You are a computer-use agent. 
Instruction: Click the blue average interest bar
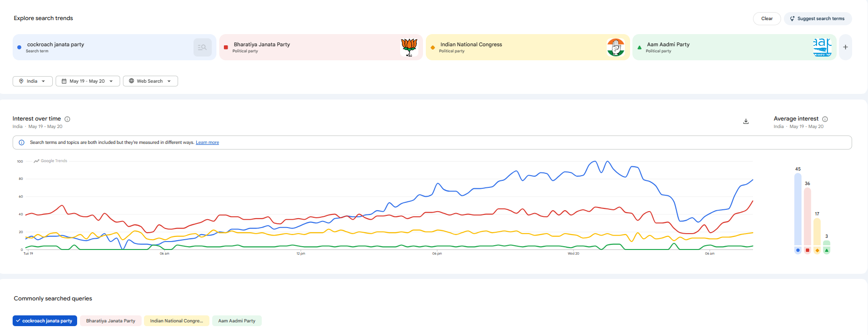point(798,209)
